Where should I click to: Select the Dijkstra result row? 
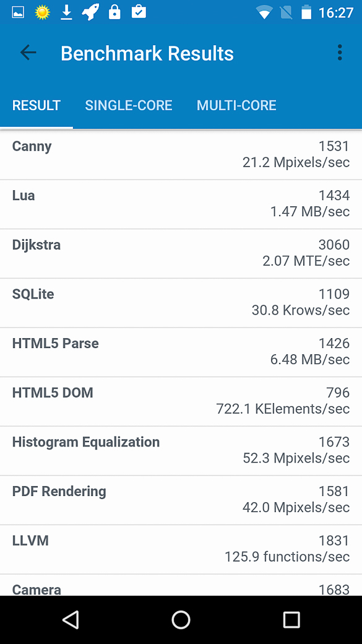click(x=181, y=253)
